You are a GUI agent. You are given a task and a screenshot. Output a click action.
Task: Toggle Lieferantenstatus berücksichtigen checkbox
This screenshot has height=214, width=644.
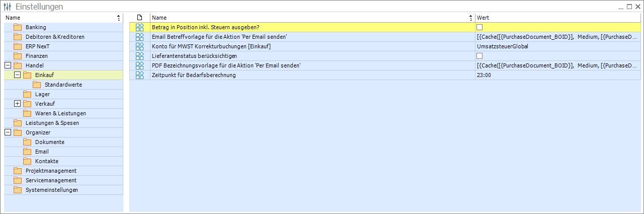point(479,56)
